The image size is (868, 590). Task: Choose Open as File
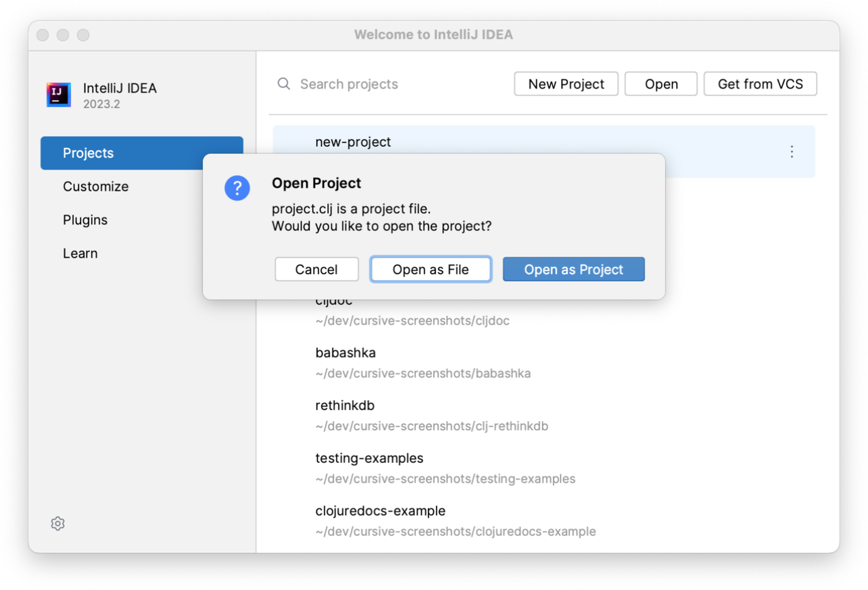point(431,269)
